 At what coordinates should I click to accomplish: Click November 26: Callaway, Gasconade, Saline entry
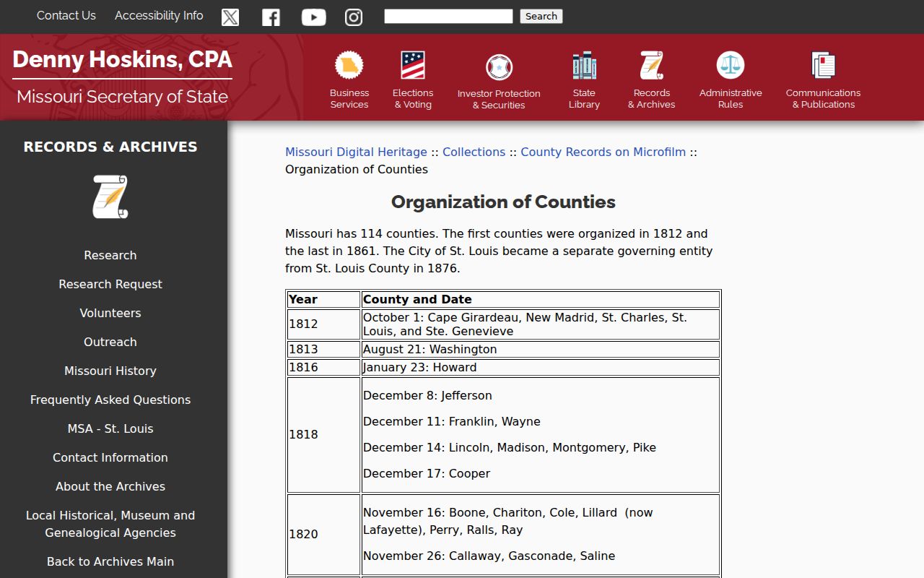click(x=489, y=556)
